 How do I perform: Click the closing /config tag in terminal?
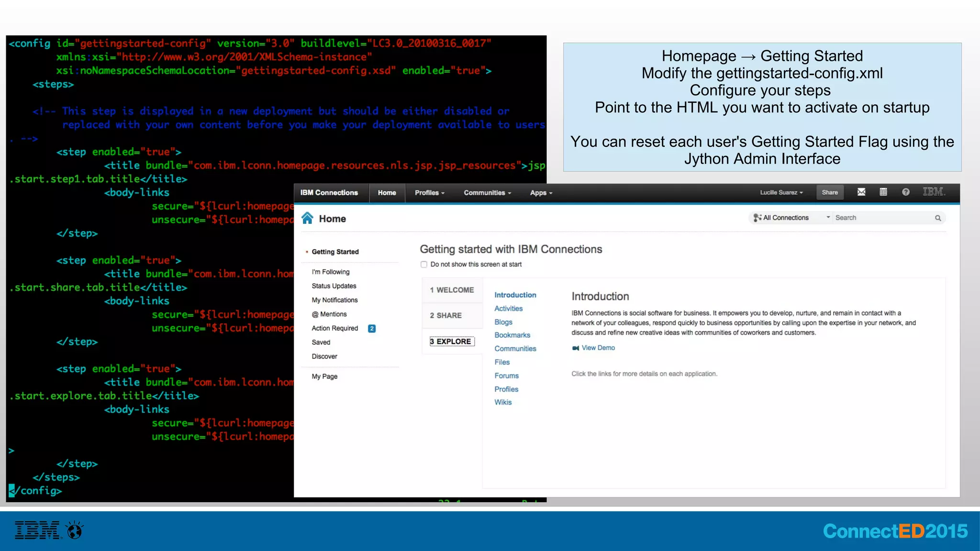(x=35, y=491)
